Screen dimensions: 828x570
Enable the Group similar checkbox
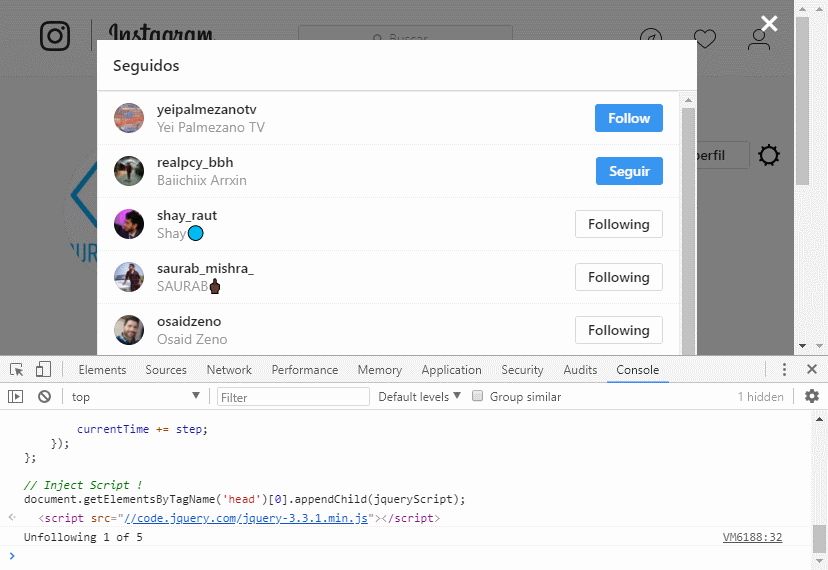point(478,396)
